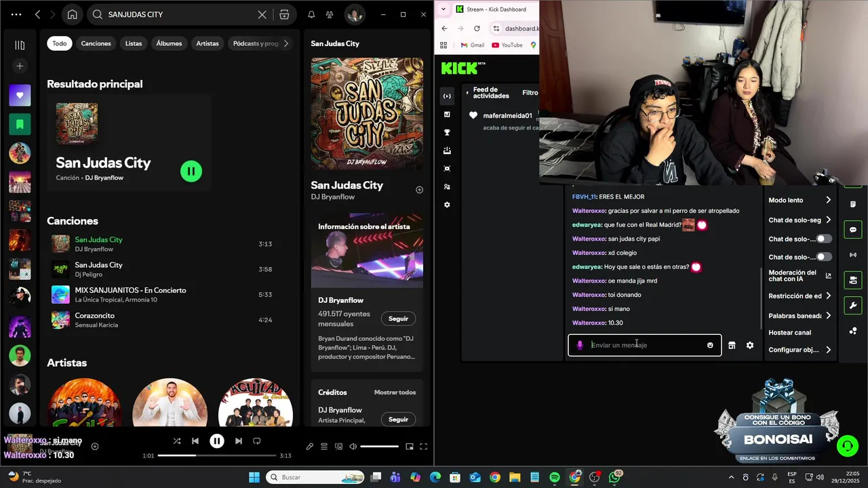
Task: Expand Palabras baneadas option
Action: [800, 316]
